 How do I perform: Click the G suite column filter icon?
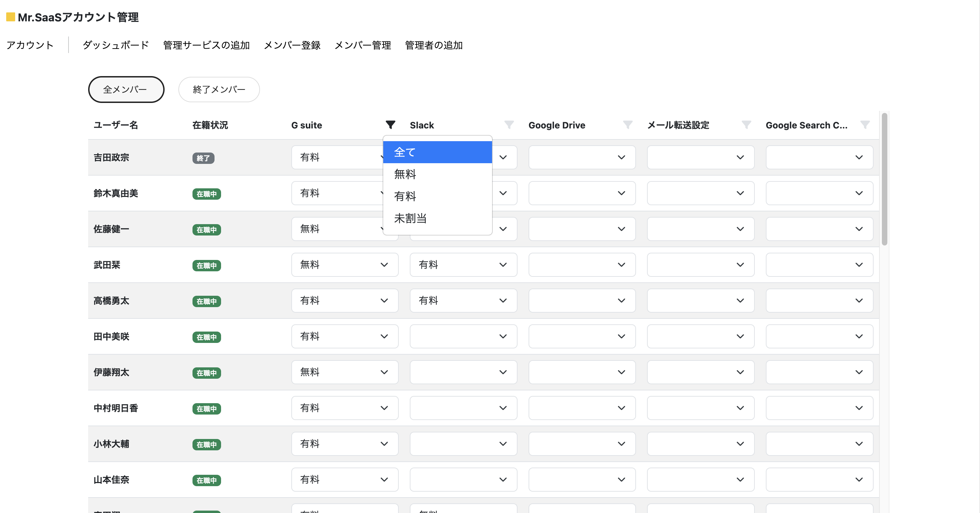(390, 125)
